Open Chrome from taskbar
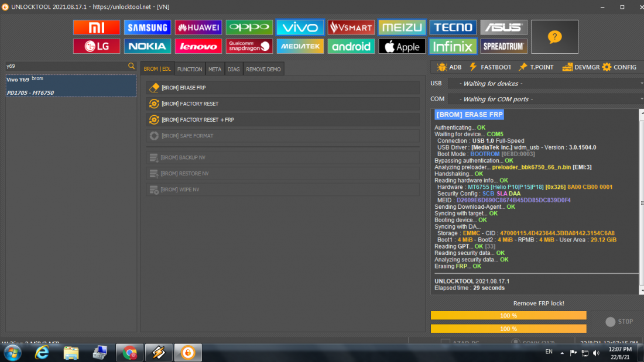 (x=130, y=353)
